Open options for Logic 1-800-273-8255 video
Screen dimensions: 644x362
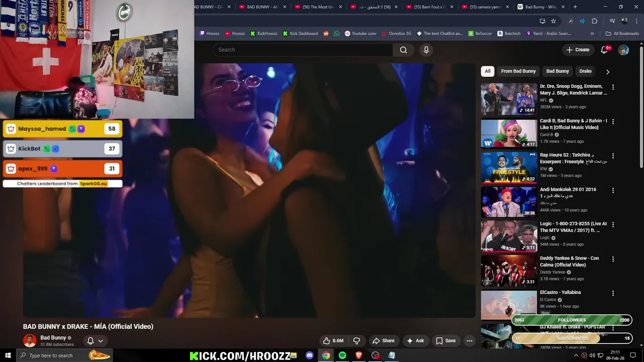point(613,224)
